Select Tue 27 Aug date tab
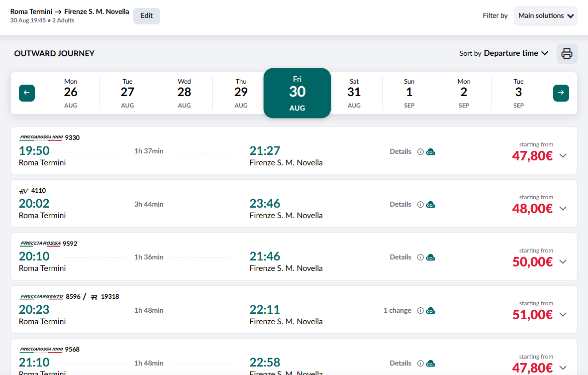The image size is (588, 375). pos(127,93)
